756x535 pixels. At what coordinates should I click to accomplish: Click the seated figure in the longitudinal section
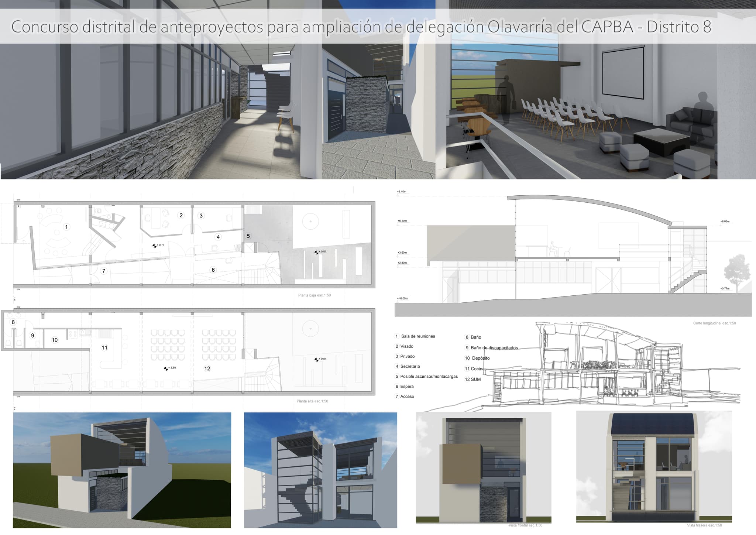[552, 248]
